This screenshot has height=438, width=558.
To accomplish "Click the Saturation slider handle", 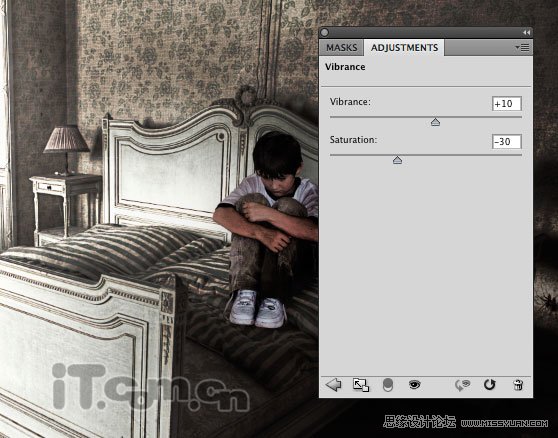I will click(x=398, y=160).
